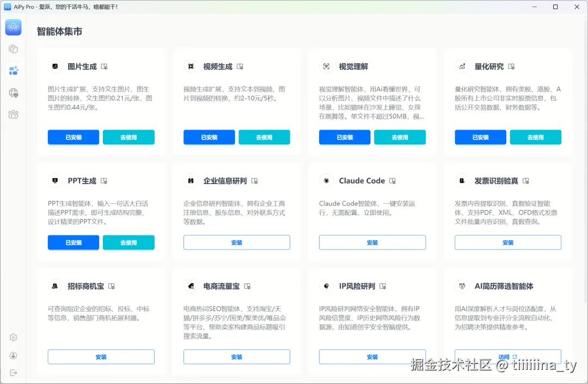The image size is (588, 384).
Task: Click the 发票识别验真 card icon
Action: [462, 181]
